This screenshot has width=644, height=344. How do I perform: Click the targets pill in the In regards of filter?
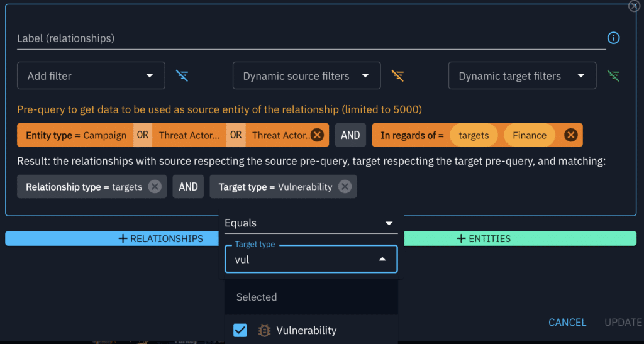pos(474,135)
